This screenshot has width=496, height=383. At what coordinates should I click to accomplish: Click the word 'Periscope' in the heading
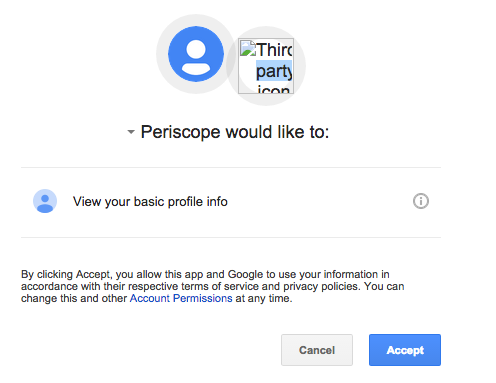click(180, 132)
